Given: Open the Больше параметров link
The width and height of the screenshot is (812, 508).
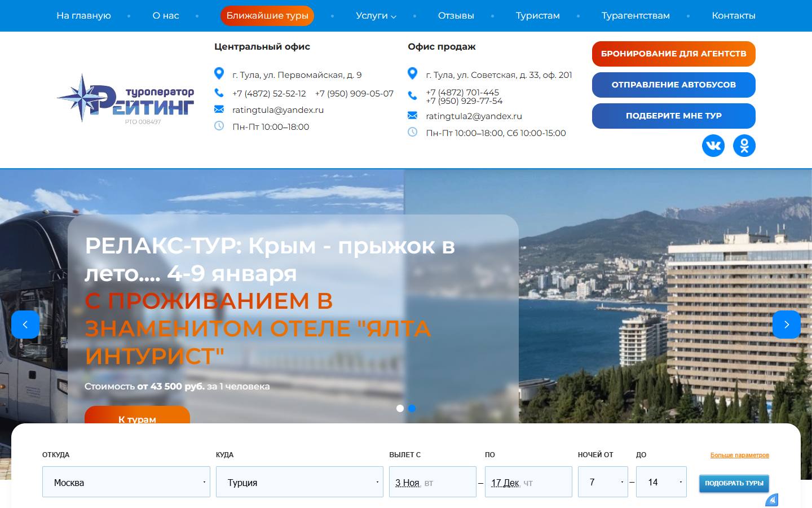Looking at the screenshot, I should coord(740,455).
